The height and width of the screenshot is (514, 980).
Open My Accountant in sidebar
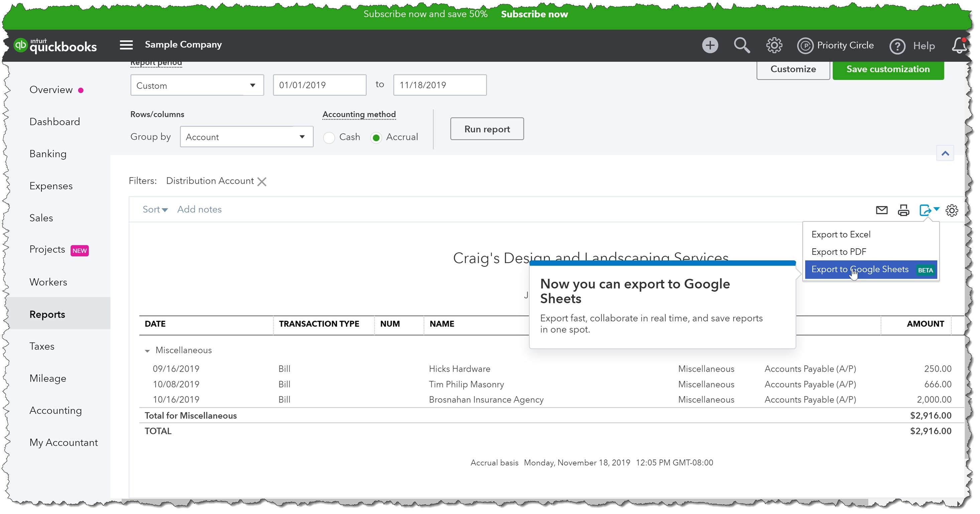64,443
